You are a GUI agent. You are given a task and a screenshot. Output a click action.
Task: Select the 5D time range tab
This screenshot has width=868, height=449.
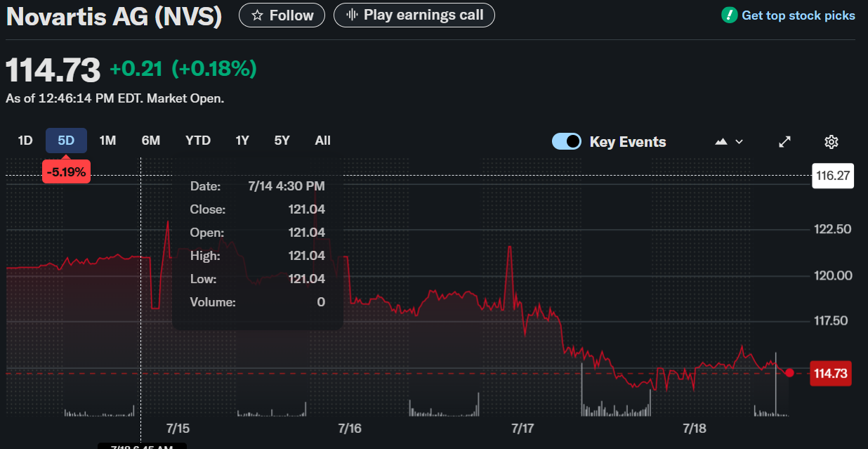[66, 141]
